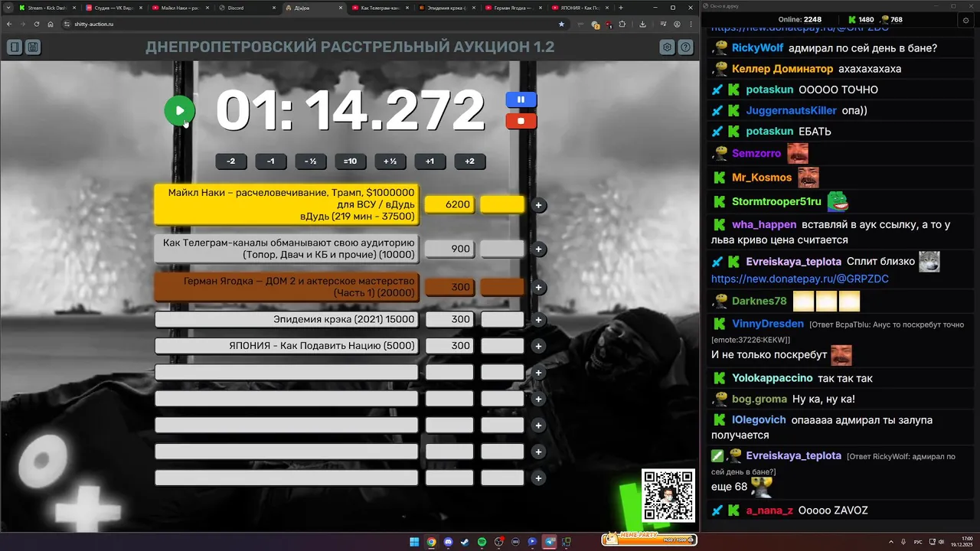
Task: Go back in browser history
Action: pyautogui.click(x=9, y=24)
